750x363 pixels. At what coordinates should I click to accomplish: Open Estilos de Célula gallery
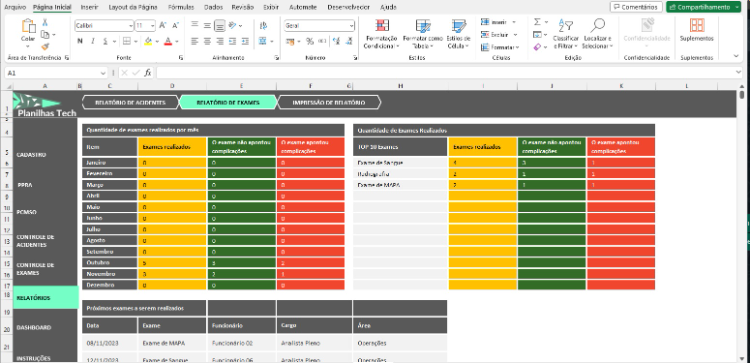pos(459,34)
